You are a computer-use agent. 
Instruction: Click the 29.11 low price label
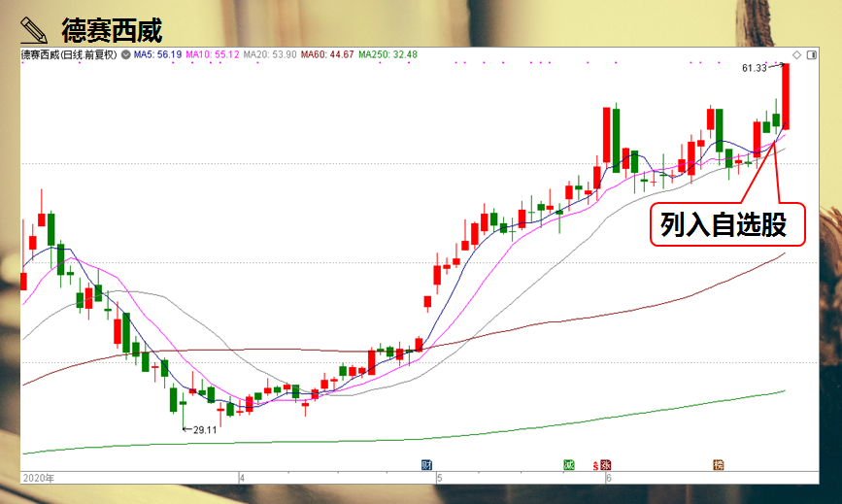(205, 430)
